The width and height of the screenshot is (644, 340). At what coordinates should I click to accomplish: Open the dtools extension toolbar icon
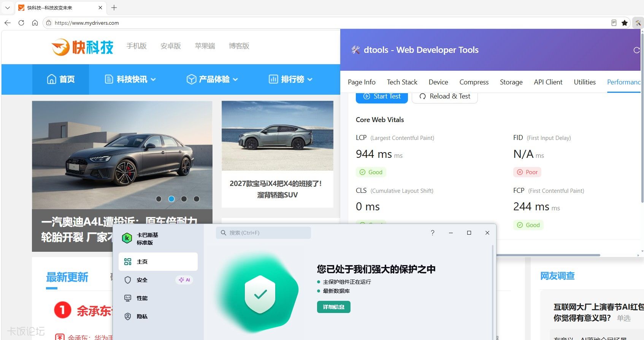(638, 23)
